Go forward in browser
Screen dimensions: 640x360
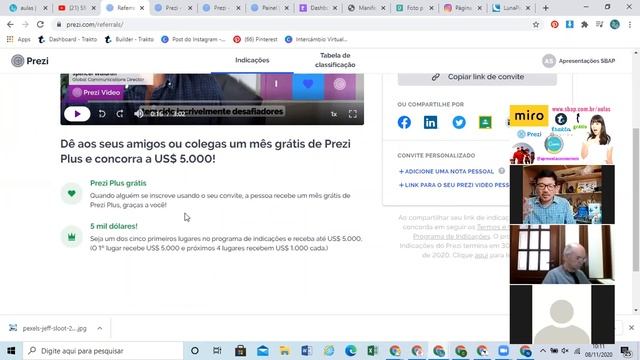[25, 24]
